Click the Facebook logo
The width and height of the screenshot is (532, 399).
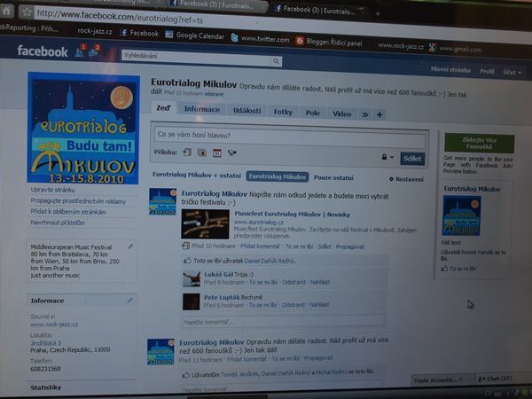click(x=43, y=51)
